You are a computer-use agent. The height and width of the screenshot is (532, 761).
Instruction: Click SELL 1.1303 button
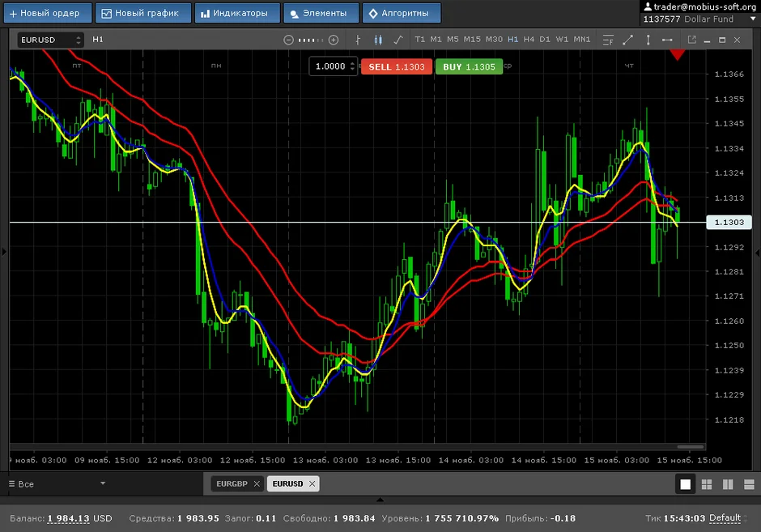397,67
